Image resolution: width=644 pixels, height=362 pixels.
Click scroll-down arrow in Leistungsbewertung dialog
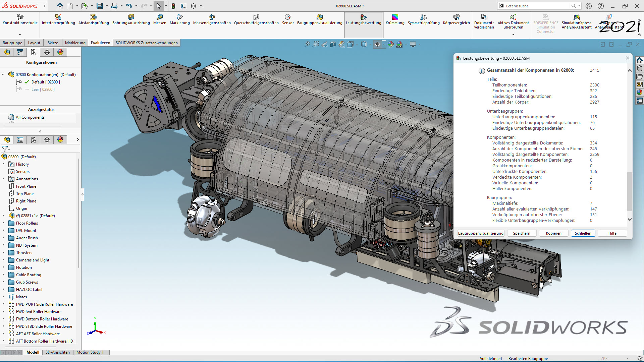click(630, 219)
